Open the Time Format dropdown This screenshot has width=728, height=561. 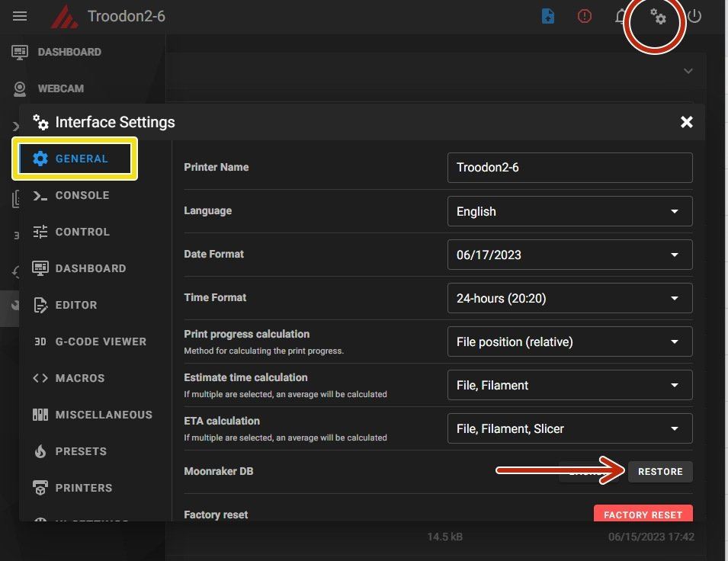569,298
